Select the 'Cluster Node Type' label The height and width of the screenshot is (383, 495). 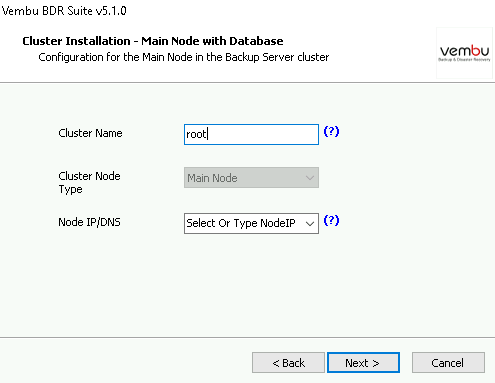pyautogui.click(x=89, y=182)
